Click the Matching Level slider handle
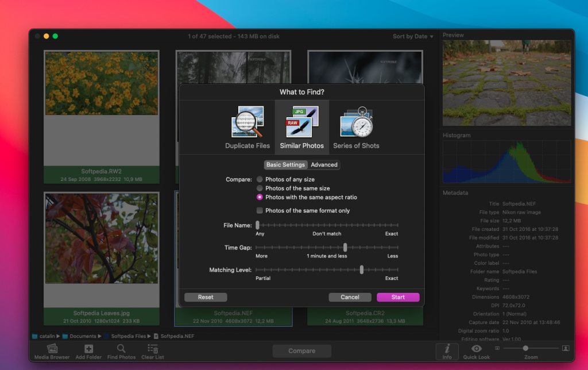588x370 pixels. 361,269
